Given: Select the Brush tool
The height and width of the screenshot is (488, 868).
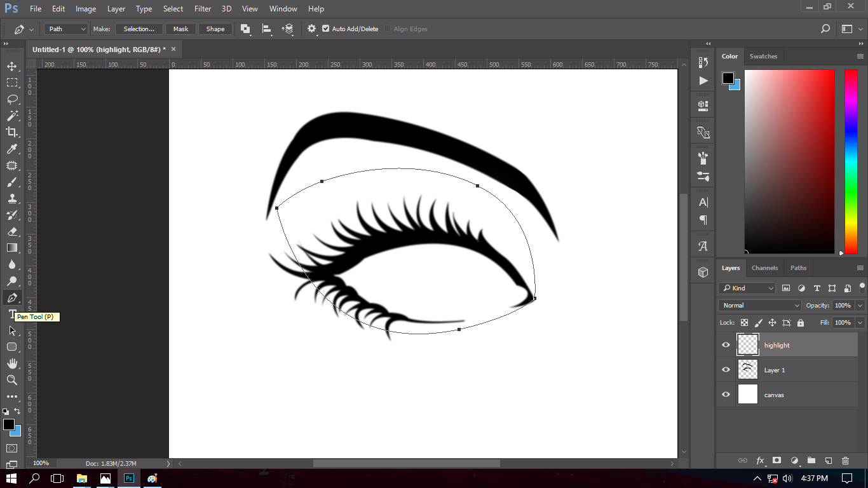Looking at the screenshot, I should [x=11, y=182].
